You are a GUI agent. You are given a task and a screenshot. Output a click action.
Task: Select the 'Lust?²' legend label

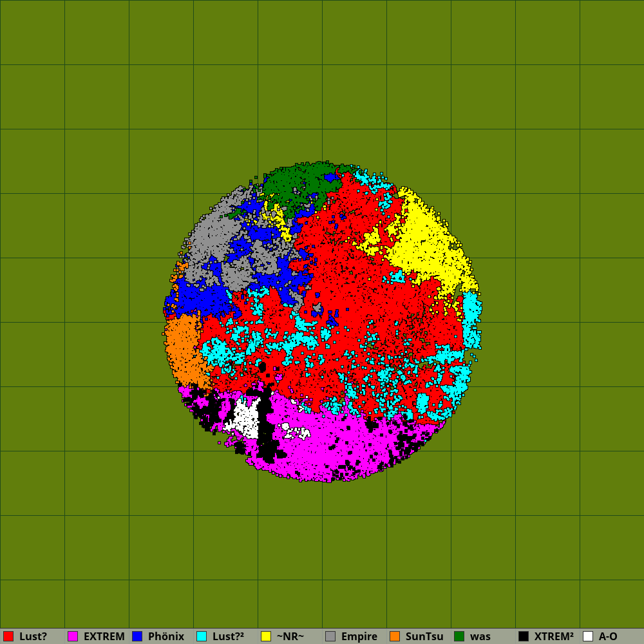(x=228, y=636)
